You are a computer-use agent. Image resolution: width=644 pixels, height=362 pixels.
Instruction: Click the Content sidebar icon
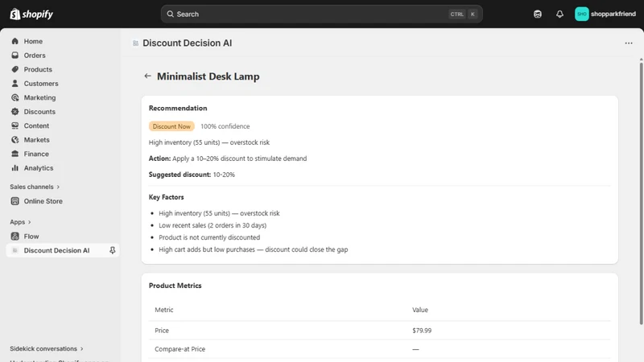pyautogui.click(x=15, y=125)
